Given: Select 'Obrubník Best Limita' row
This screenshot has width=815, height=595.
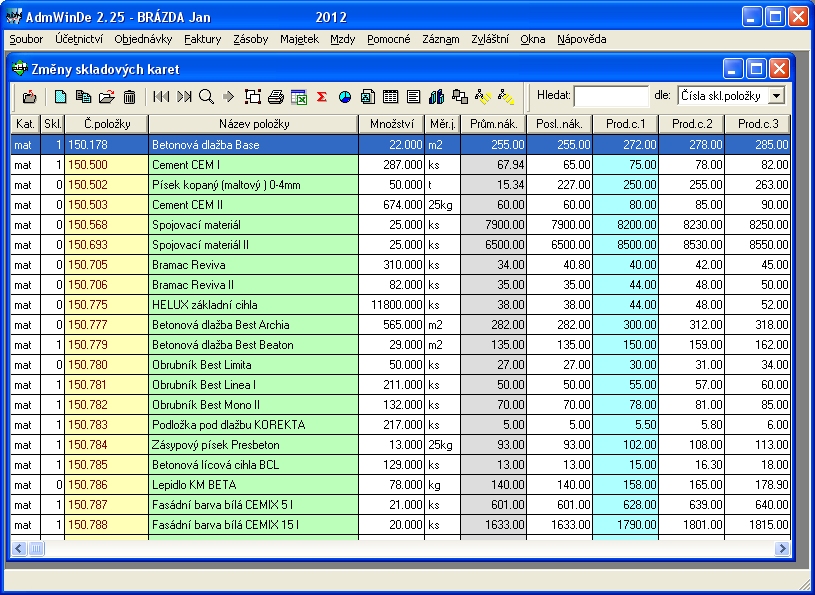Looking at the screenshot, I should 400,365.
